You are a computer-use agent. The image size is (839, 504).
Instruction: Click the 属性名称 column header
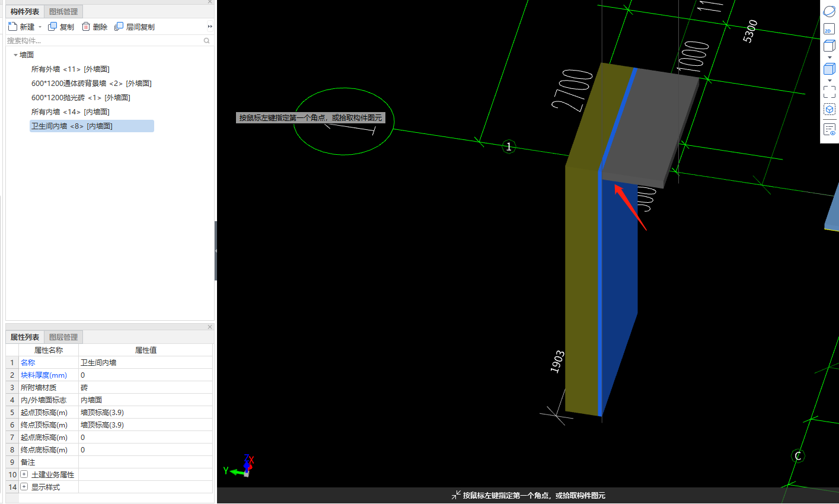coord(49,350)
